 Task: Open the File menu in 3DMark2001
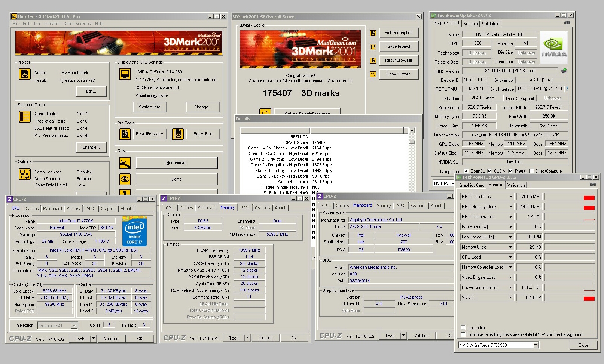point(15,24)
